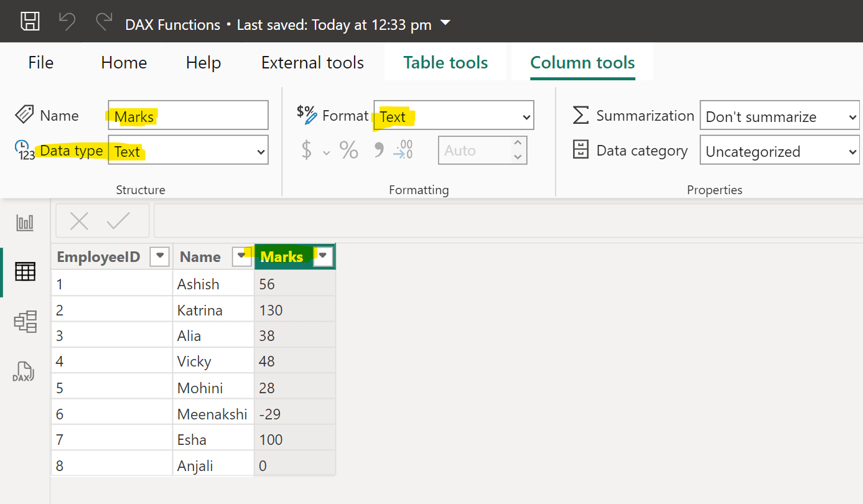Open Model view sidebar icon

click(x=25, y=322)
